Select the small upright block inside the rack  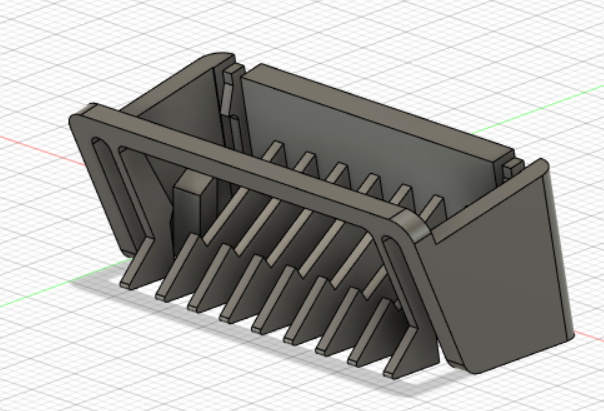tap(191, 210)
